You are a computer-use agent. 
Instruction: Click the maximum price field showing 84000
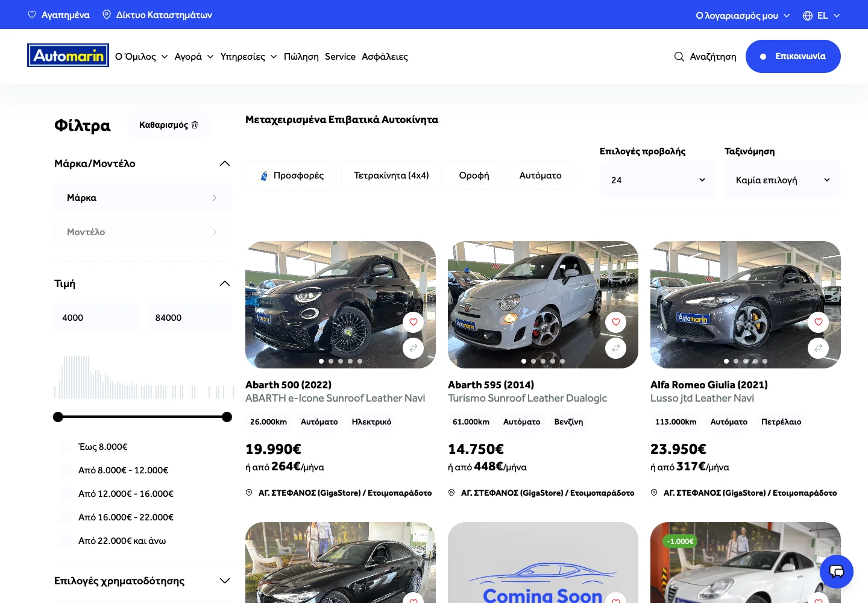click(x=189, y=318)
